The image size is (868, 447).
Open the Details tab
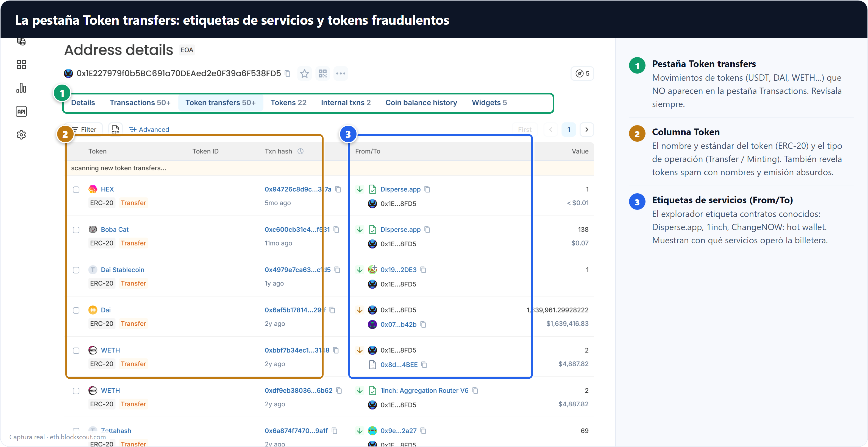coord(83,102)
